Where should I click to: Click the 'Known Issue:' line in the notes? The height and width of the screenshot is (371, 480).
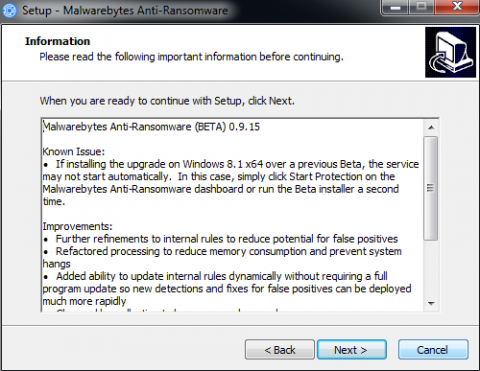tap(73, 152)
